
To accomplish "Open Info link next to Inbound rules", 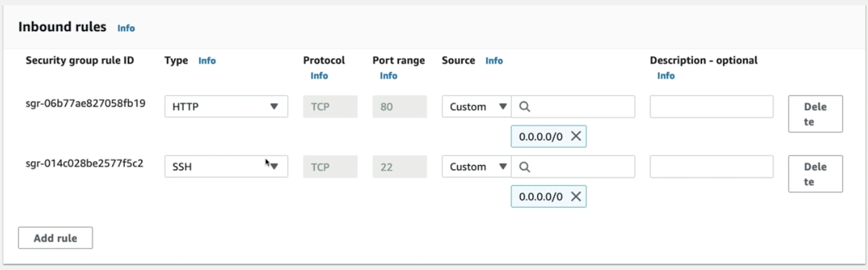I will (x=126, y=28).
